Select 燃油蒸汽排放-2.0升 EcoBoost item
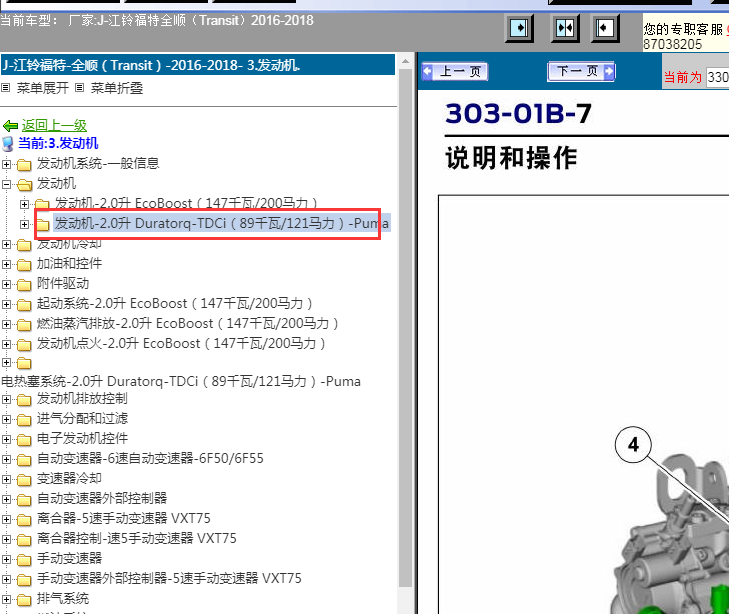The image size is (729, 614). pyautogui.click(x=187, y=324)
